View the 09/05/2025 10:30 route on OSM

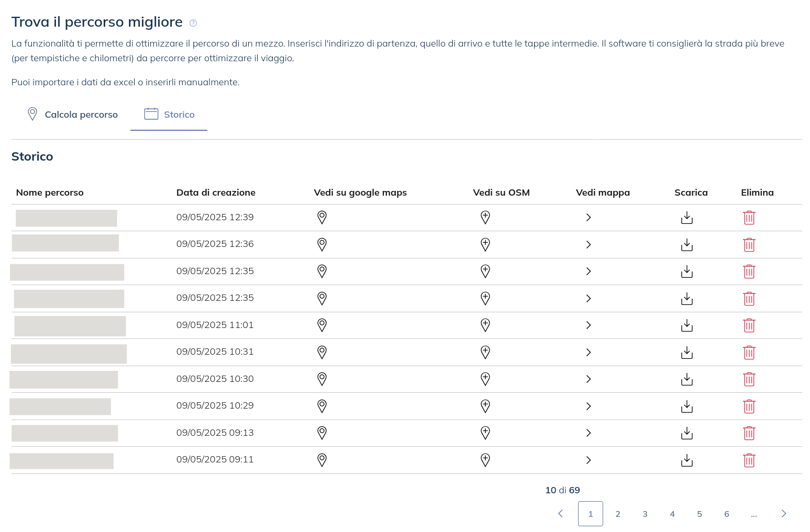pyautogui.click(x=485, y=379)
